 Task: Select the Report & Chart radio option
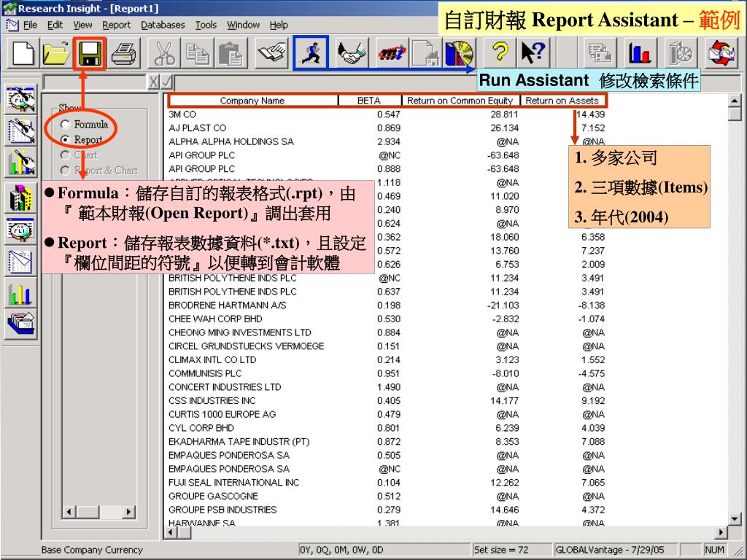tap(65, 171)
